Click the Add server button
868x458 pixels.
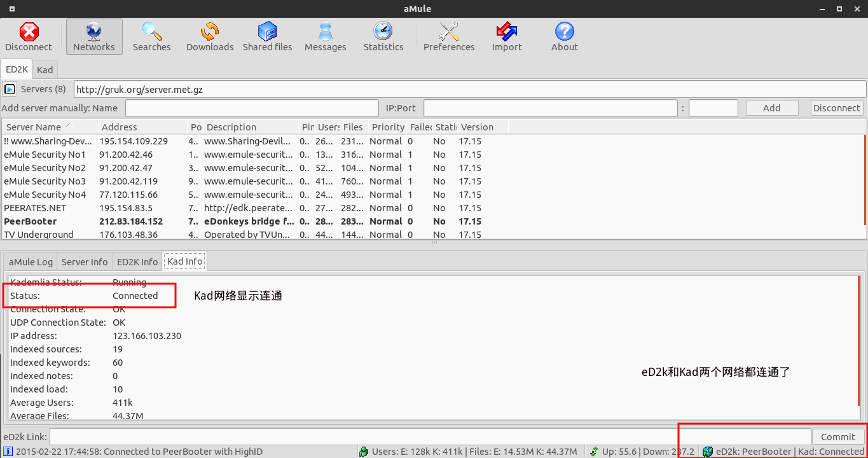772,108
